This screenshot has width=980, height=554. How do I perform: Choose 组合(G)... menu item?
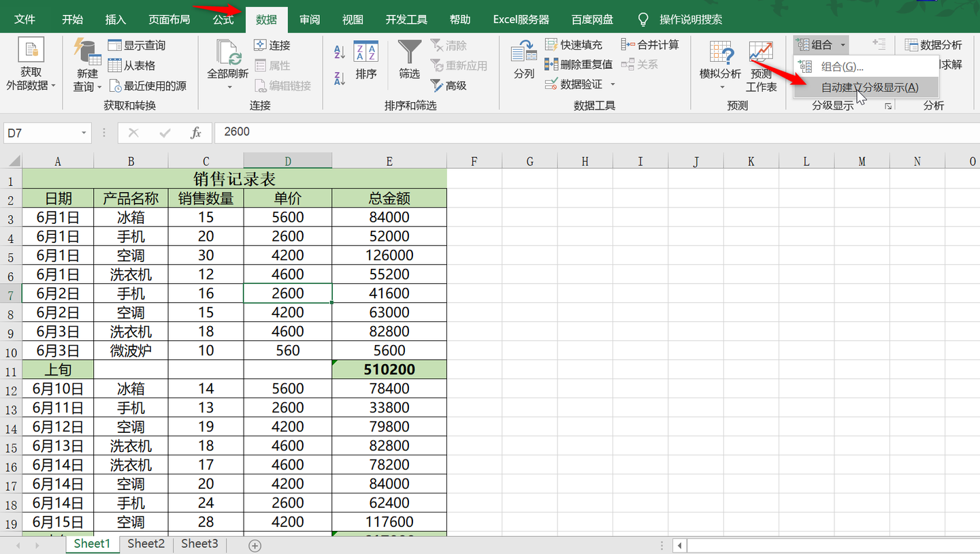click(x=866, y=67)
